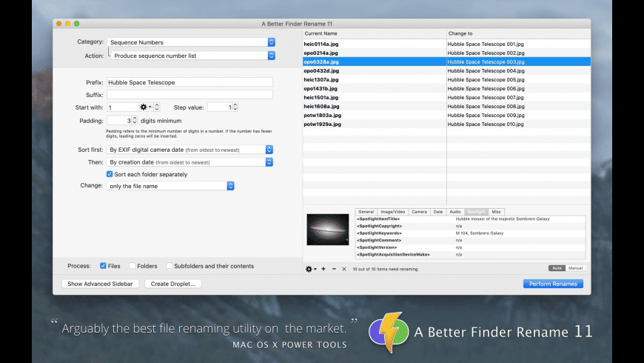Switch to the General metadata tab
Screen dimensions: 644x363
coord(366,212)
